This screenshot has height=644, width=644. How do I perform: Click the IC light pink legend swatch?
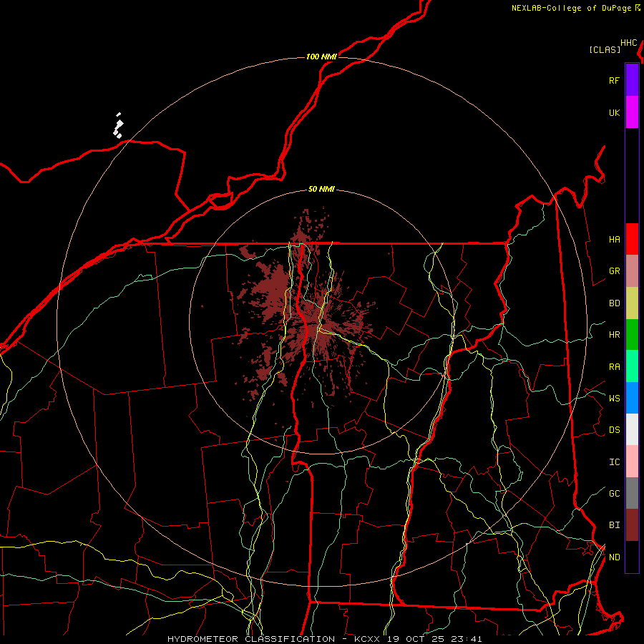(x=632, y=462)
